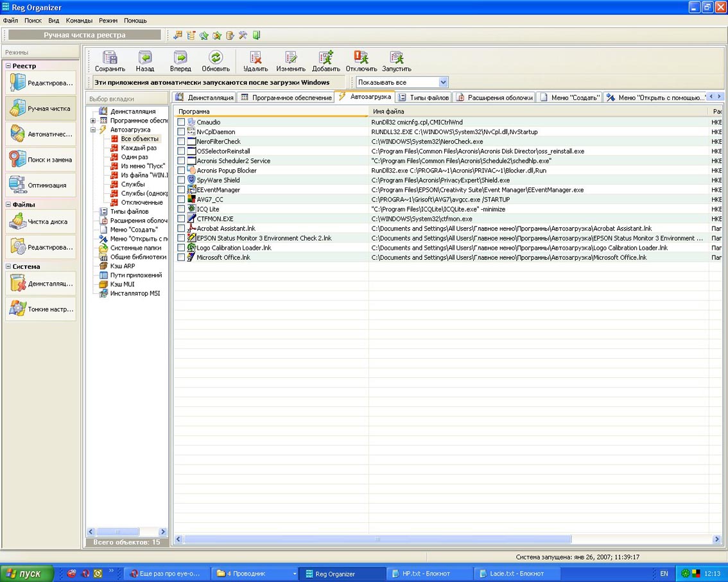Switch to the Lacie.txt - Блокнот taskbar window

[x=516, y=574]
